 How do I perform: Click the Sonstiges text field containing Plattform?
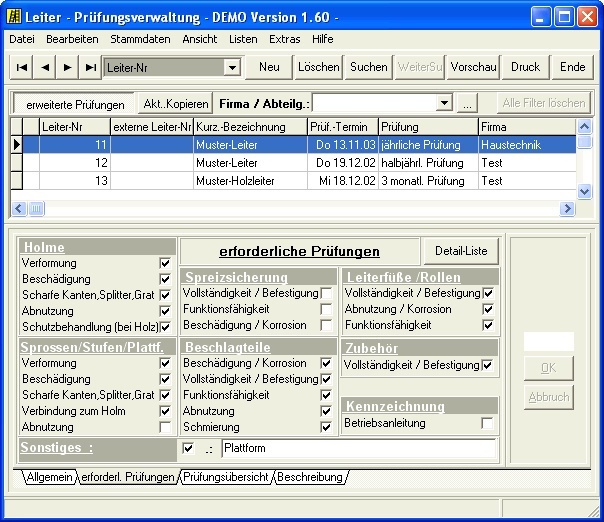(x=358, y=449)
